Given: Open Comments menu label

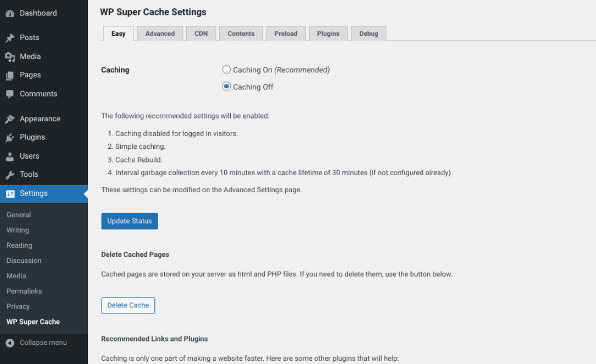Looking at the screenshot, I should (38, 93).
